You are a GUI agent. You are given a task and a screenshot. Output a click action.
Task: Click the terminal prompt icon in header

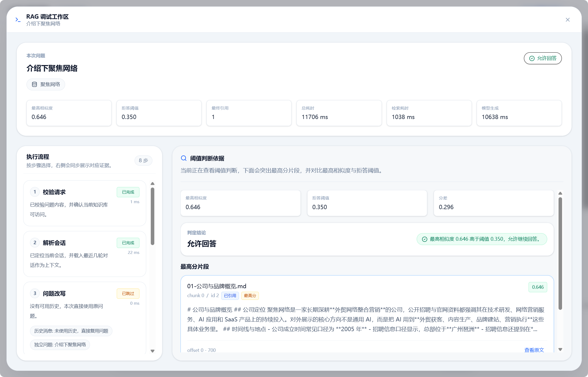[x=18, y=20]
